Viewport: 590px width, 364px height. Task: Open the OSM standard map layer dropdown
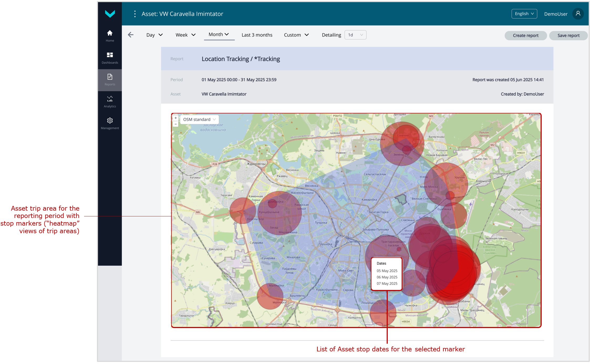click(199, 119)
